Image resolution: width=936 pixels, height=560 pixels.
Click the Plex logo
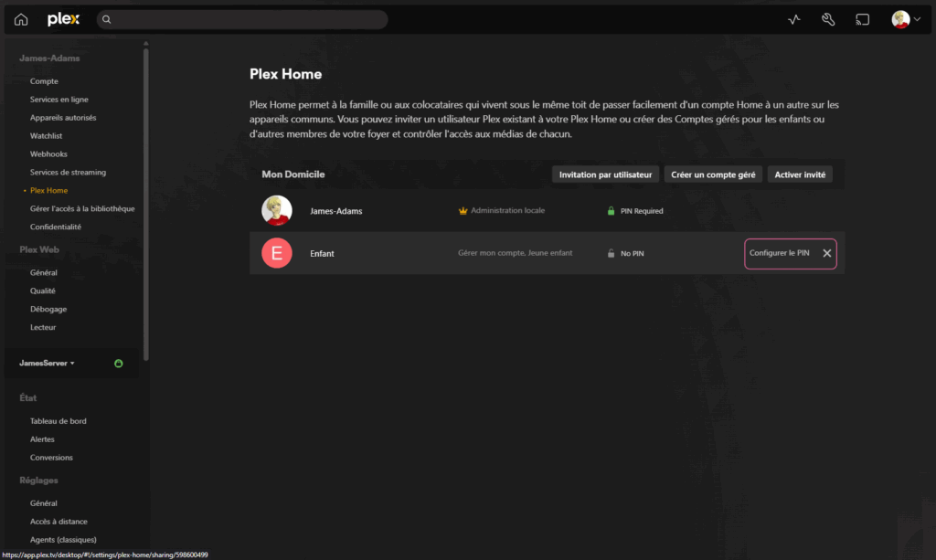coord(63,19)
